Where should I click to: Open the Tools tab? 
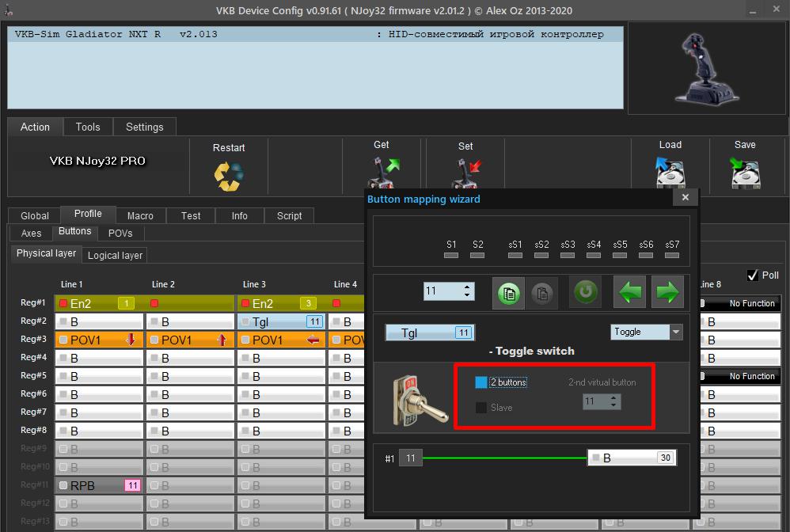(x=88, y=127)
